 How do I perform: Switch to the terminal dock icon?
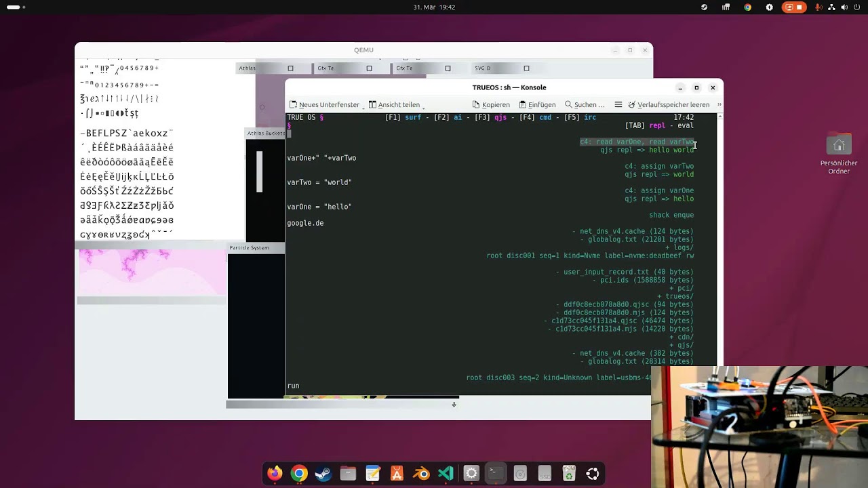(496, 474)
